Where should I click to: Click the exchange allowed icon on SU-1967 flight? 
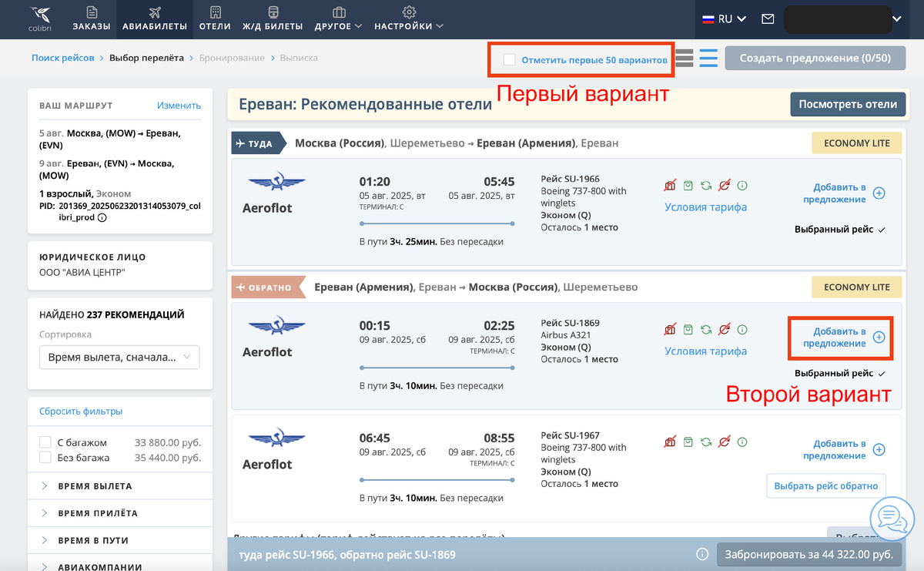click(x=706, y=442)
